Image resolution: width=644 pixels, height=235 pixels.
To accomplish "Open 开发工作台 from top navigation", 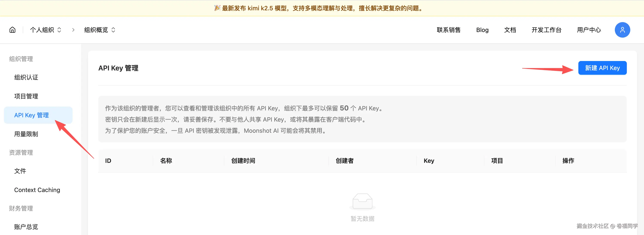I will [546, 30].
